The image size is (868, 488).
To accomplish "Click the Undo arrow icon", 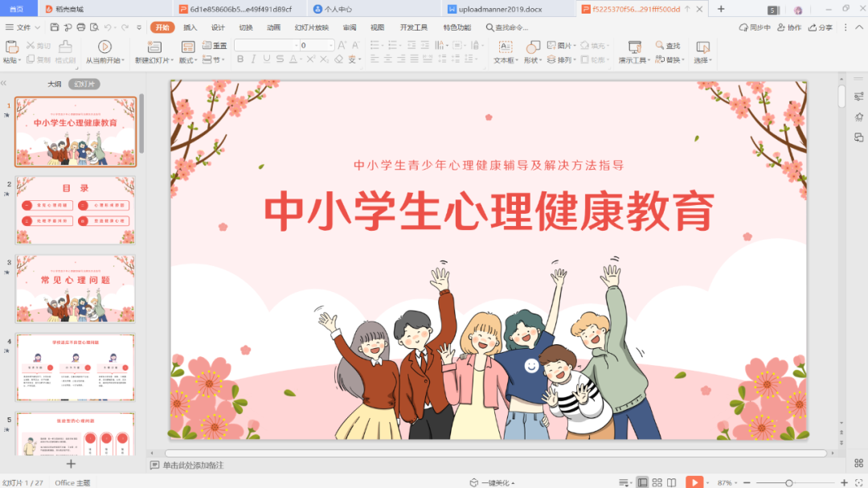I will click(108, 27).
